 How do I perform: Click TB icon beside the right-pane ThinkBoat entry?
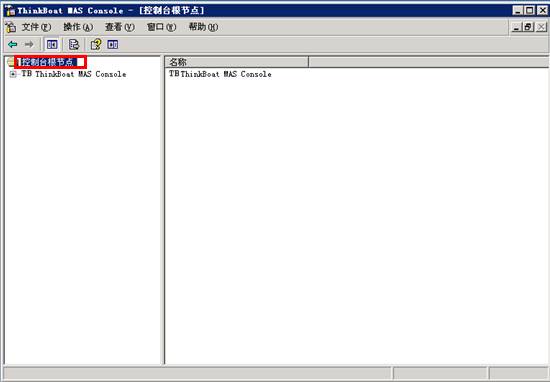[x=174, y=74]
